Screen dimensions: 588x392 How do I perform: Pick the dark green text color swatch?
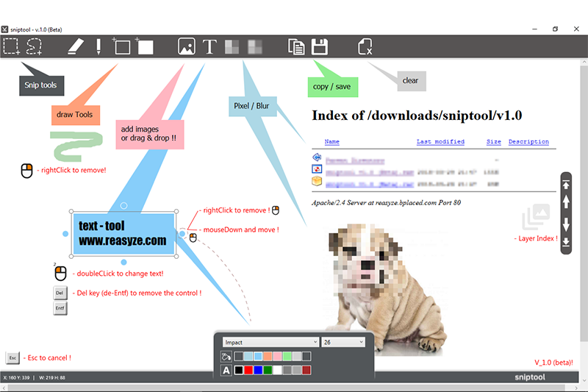pyautogui.click(x=268, y=370)
